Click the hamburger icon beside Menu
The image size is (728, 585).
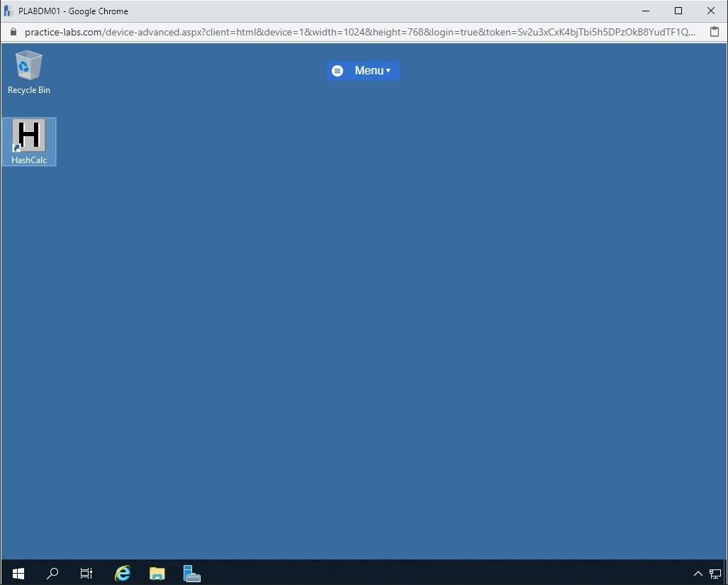click(x=337, y=71)
